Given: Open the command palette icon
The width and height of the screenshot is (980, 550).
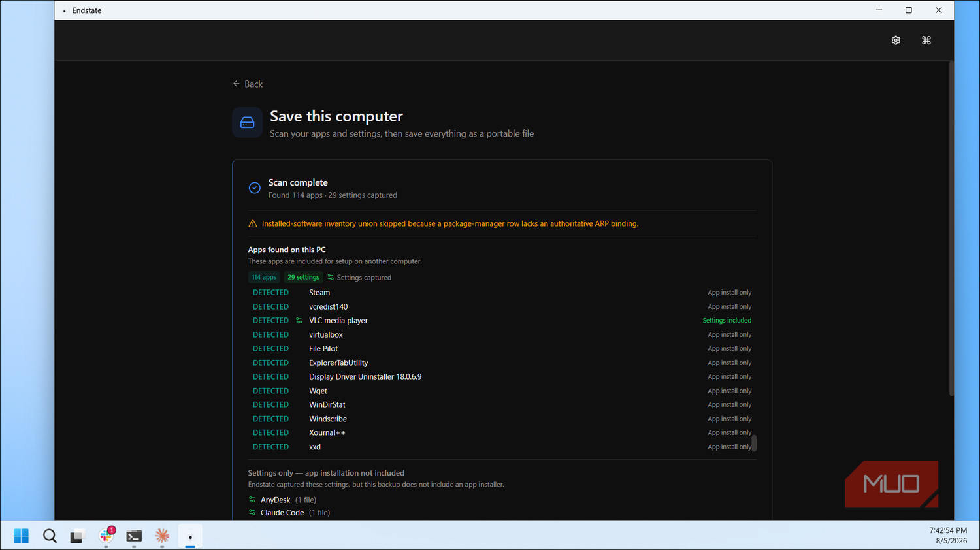Looking at the screenshot, I should pyautogui.click(x=926, y=40).
